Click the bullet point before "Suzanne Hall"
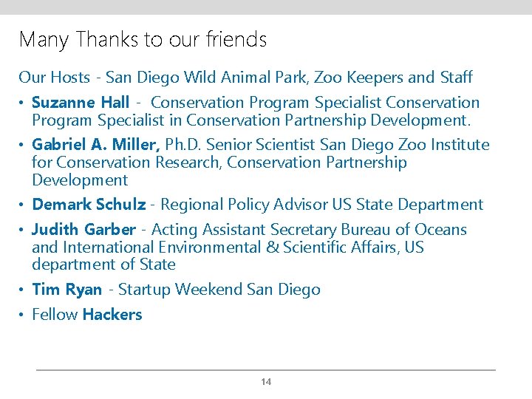 point(23,103)
